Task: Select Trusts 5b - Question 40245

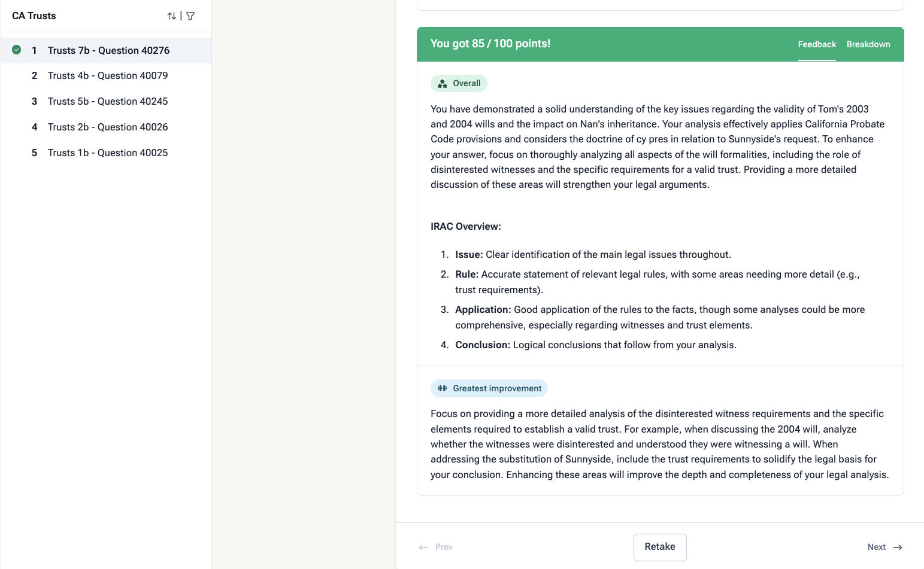Action: pyautogui.click(x=108, y=101)
